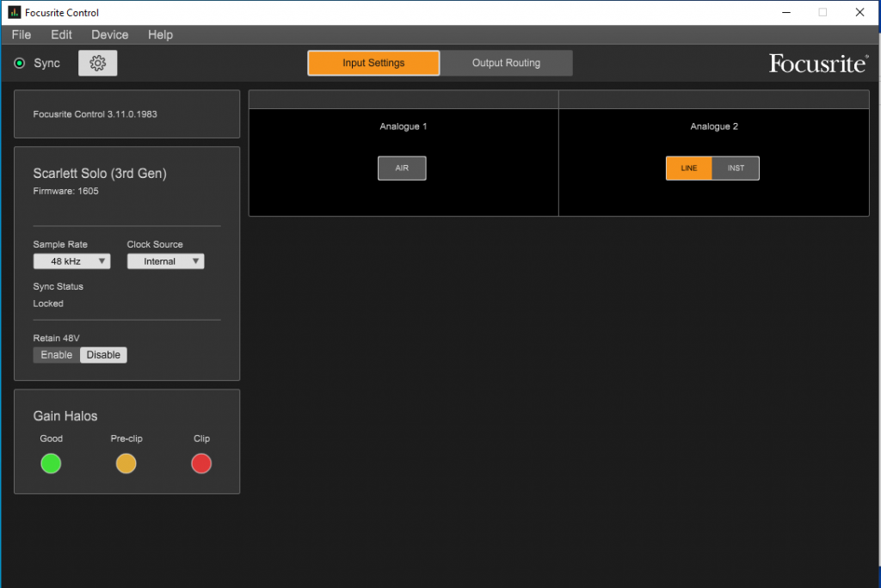The width and height of the screenshot is (881, 588).
Task: Switch Analogue 2 to INST mode
Action: [x=736, y=168]
